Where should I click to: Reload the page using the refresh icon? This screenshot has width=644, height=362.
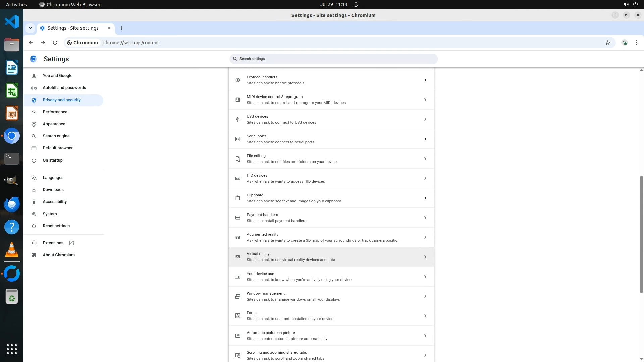[55, 43]
